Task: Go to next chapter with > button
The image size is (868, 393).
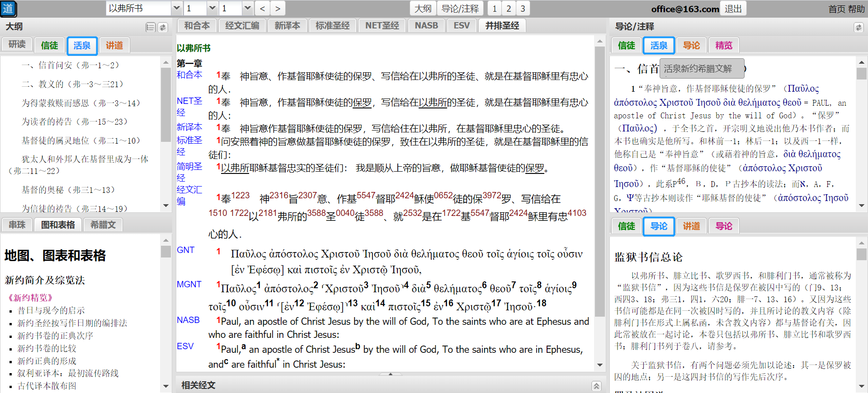Action: (x=278, y=9)
